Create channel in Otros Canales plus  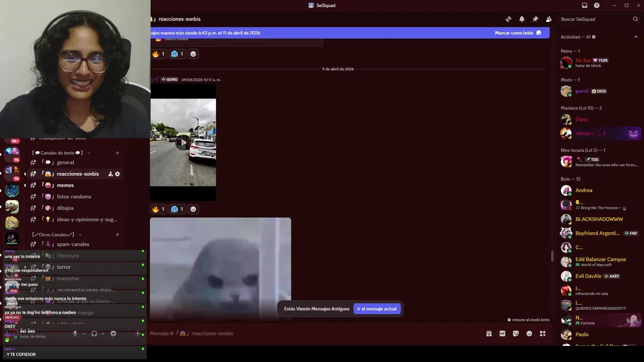117,235
